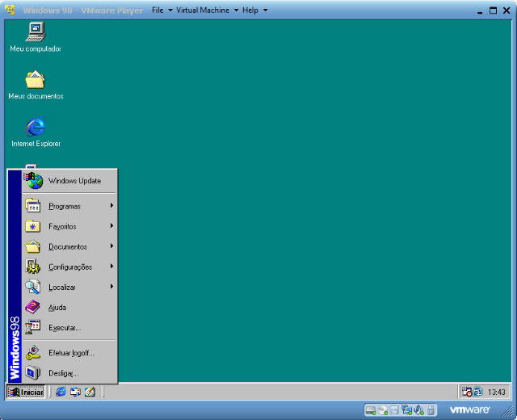Click VMware USB device status icon

[431, 410]
